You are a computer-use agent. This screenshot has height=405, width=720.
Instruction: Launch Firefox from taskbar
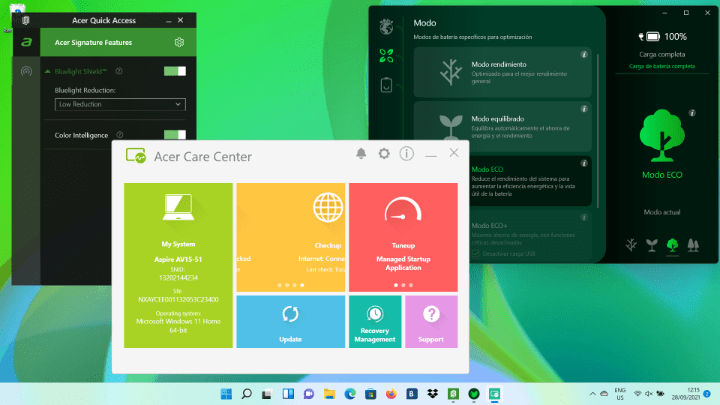391,394
